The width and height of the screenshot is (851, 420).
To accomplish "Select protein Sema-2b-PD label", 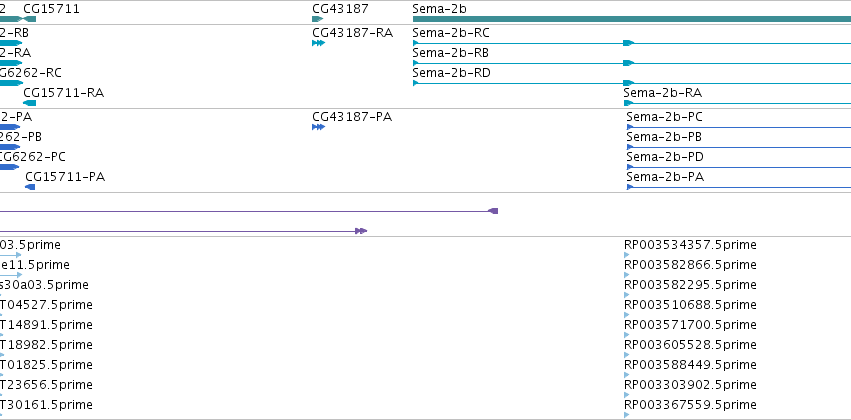I will (x=665, y=157).
